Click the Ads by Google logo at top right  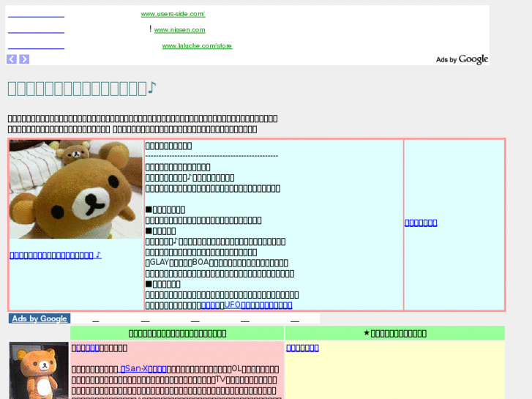[462, 59]
